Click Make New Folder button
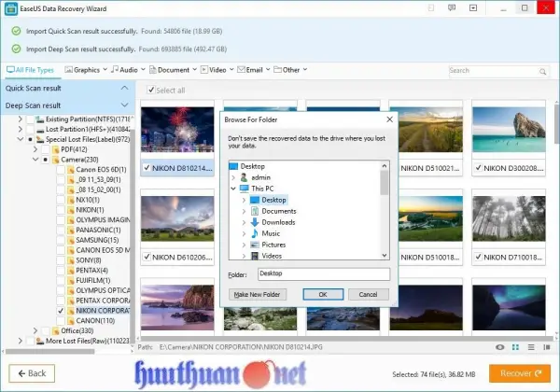Viewport: 560px width, 392px height. coord(258,295)
